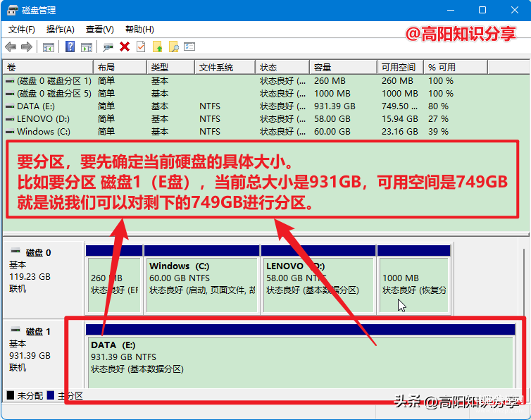This screenshot has height=420, width=531.
Task: Open the 操作(A) menu
Action: click(x=60, y=30)
